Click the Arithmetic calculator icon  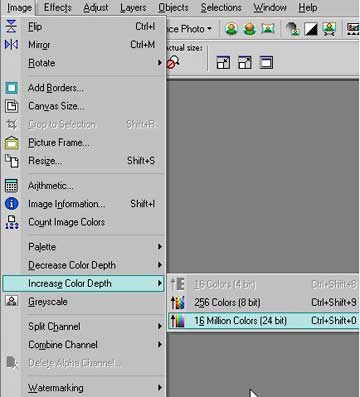click(x=11, y=186)
